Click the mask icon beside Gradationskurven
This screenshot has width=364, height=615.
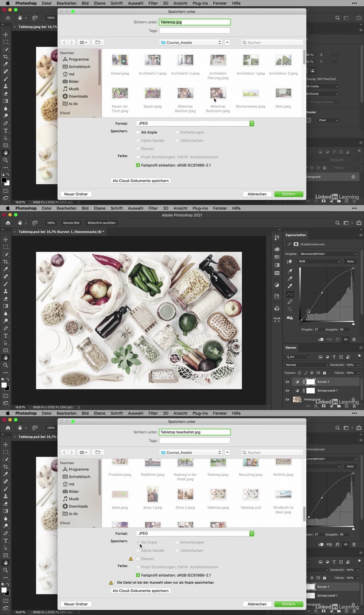(x=296, y=244)
